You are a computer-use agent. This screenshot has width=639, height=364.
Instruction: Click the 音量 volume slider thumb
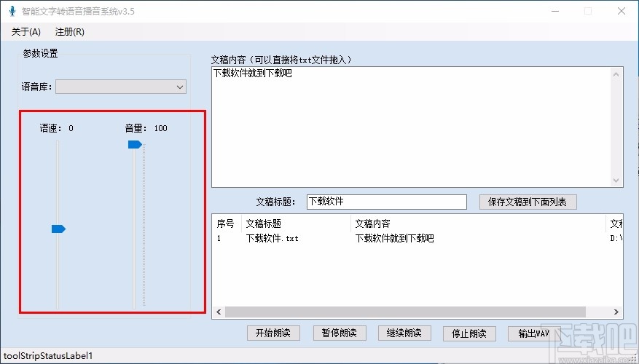pyautogui.click(x=135, y=145)
